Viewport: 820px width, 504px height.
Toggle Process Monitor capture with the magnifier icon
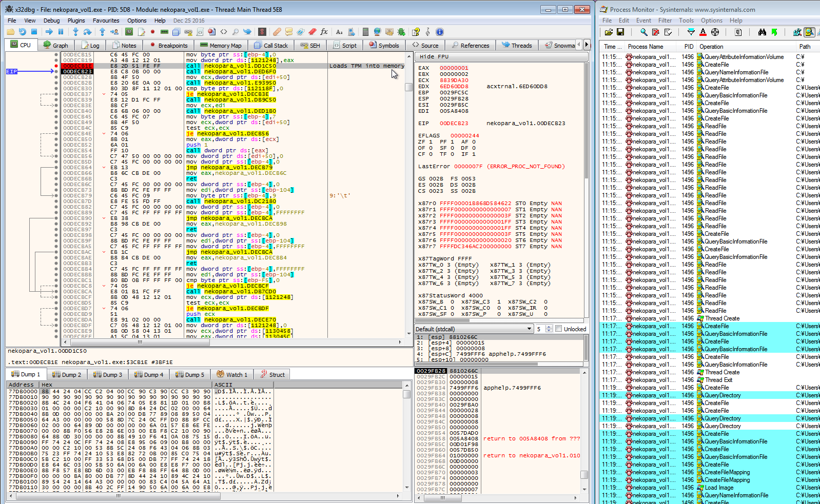[x=643, y=32]
